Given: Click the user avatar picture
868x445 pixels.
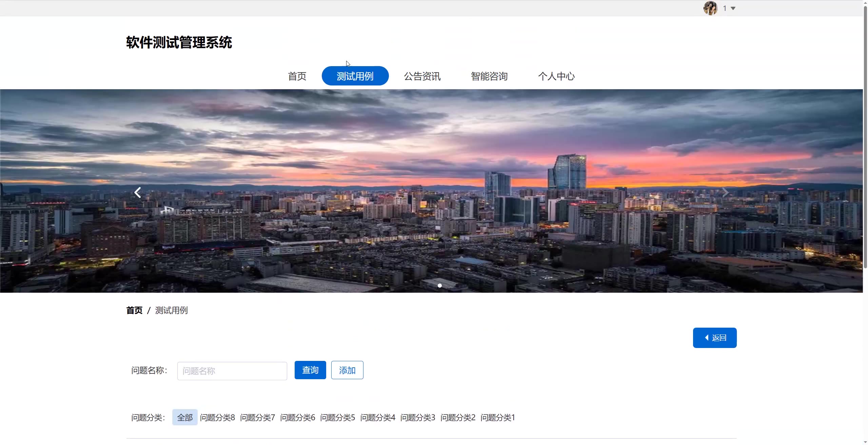Looking at the screenshot, I should coord(710,8).
